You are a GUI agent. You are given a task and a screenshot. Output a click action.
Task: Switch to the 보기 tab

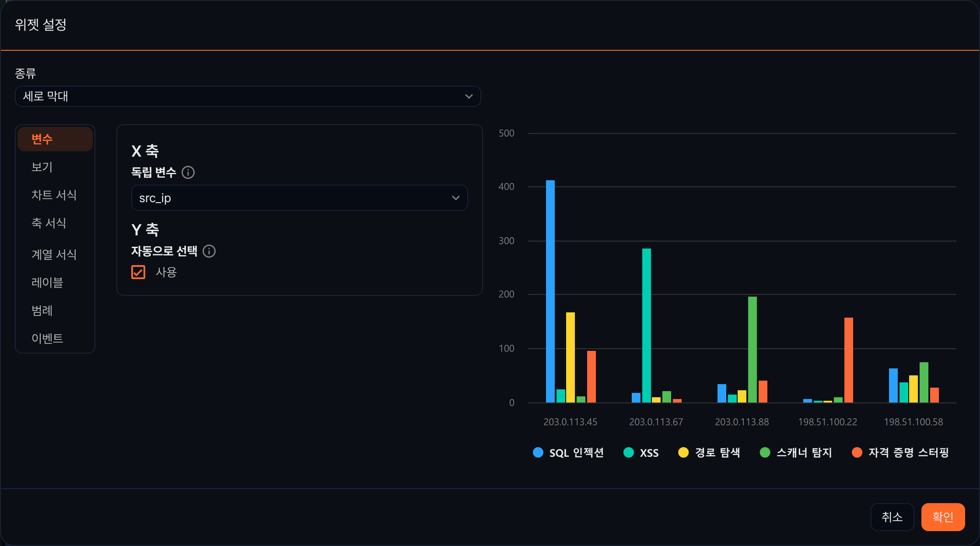(x=55, y=167)
